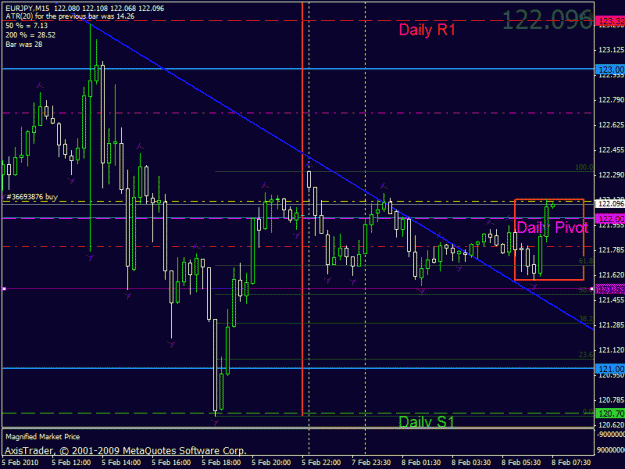The height and width of the screenshot is (469, 625).
Task: Click the '7 Feb 23:30' time axis label
Action: [x=371, y=463]
